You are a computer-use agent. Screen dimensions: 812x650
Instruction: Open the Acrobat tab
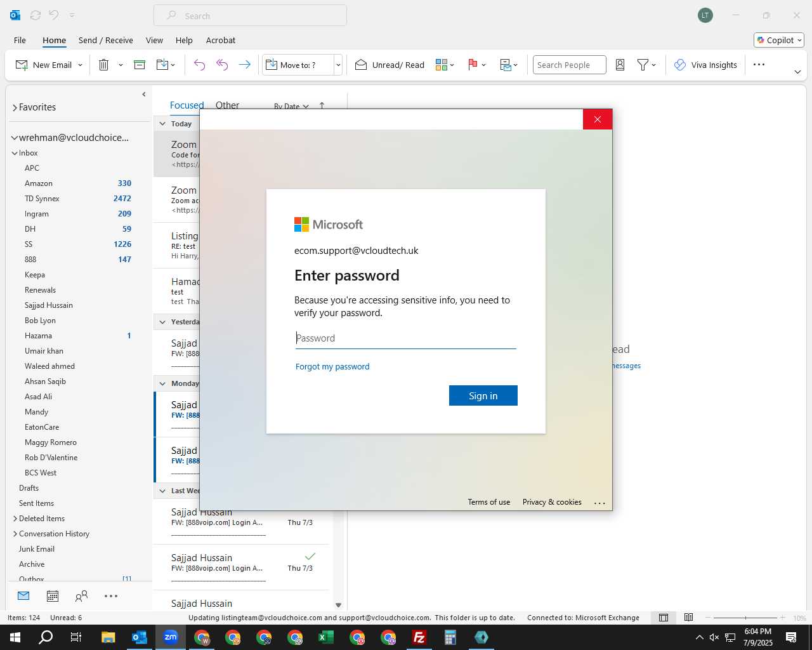tap(221, 40)
